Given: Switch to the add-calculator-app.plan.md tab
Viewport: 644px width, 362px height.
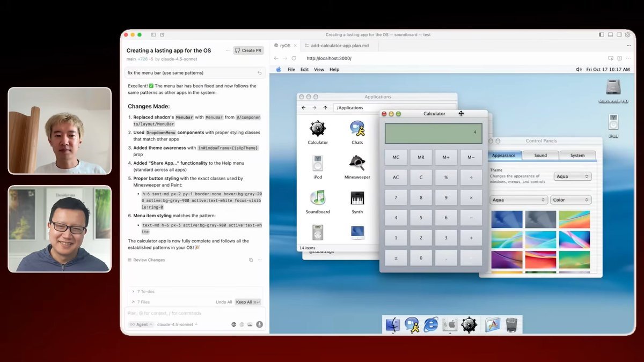Looking at the screenshot, I should click(x=340, y=46).
